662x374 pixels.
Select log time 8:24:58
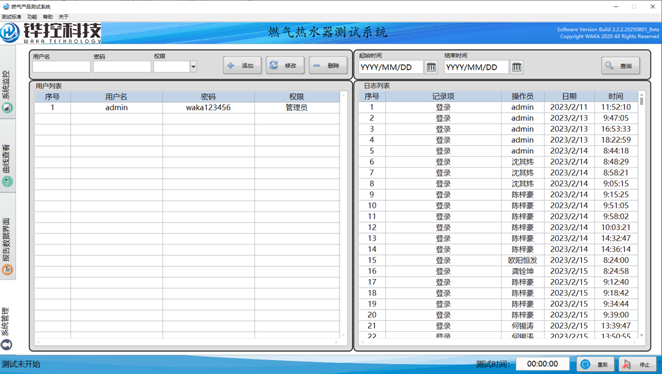tap(616, 271)
